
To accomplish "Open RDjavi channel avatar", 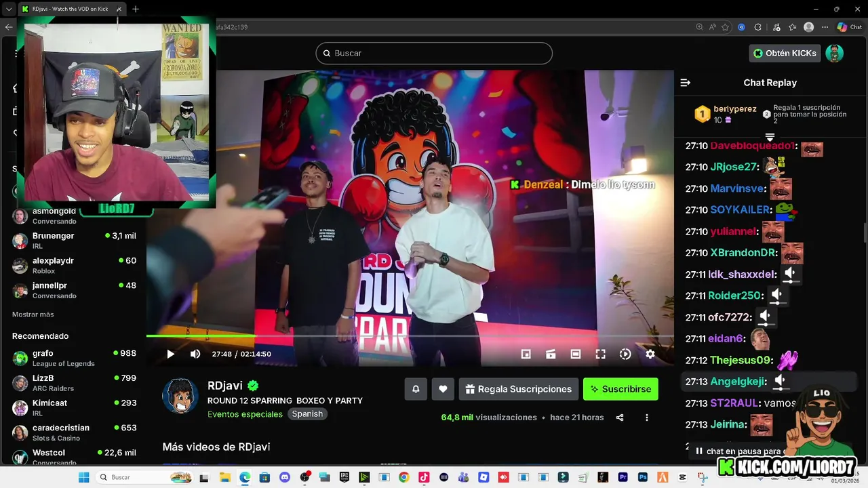I will click(180, 396).
